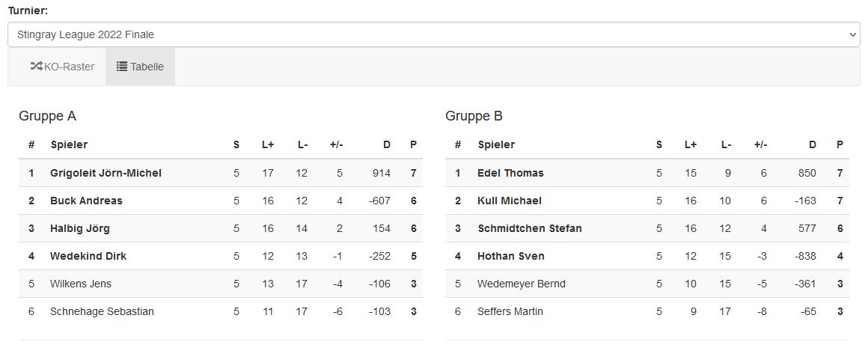Click Wilkens Jens in Gruppe A

click(x=81, y=284)
